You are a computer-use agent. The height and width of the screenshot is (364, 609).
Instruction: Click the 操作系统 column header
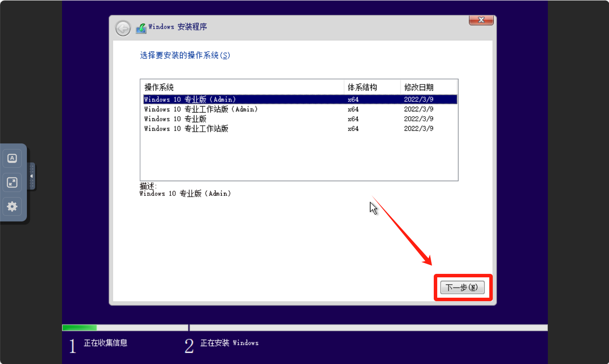point(159,87)
